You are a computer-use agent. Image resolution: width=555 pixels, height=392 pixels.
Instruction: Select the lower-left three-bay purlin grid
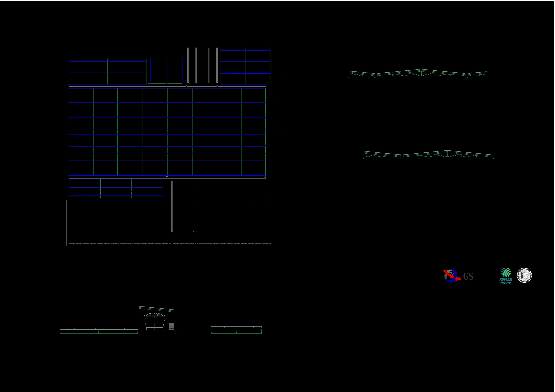point(116,188)
